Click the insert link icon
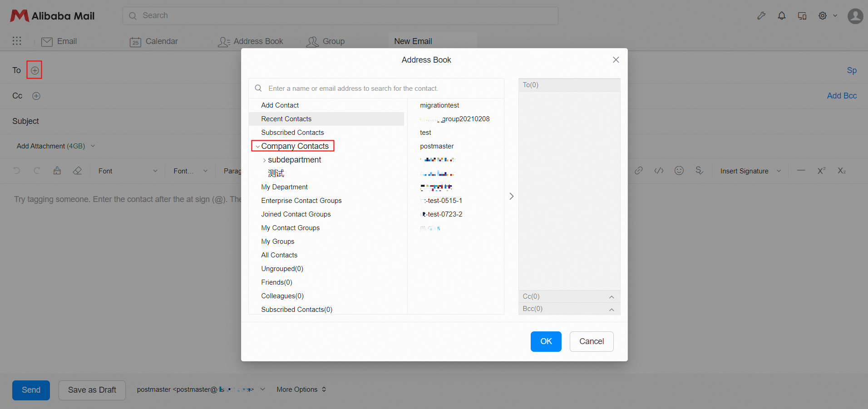 (x=639, y=171)
